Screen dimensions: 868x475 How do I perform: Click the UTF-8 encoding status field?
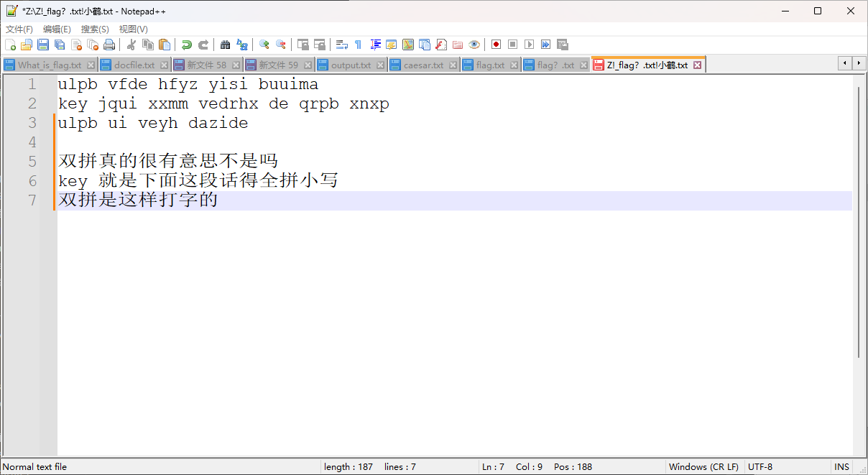click(759, 466)
